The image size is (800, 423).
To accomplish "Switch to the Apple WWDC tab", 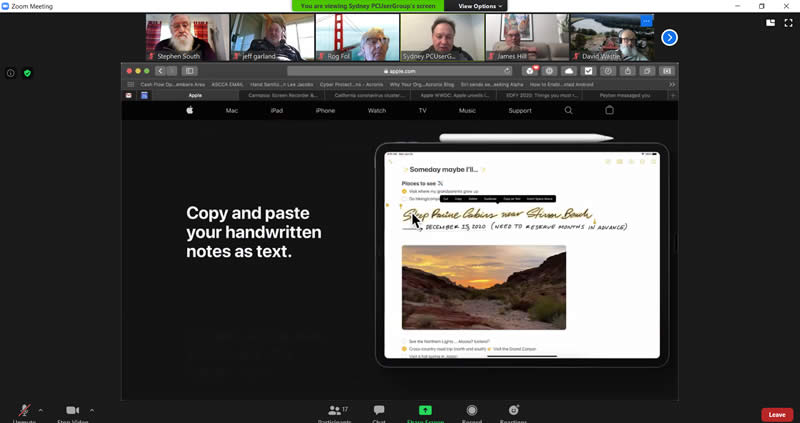I will (x=455, y=95).
